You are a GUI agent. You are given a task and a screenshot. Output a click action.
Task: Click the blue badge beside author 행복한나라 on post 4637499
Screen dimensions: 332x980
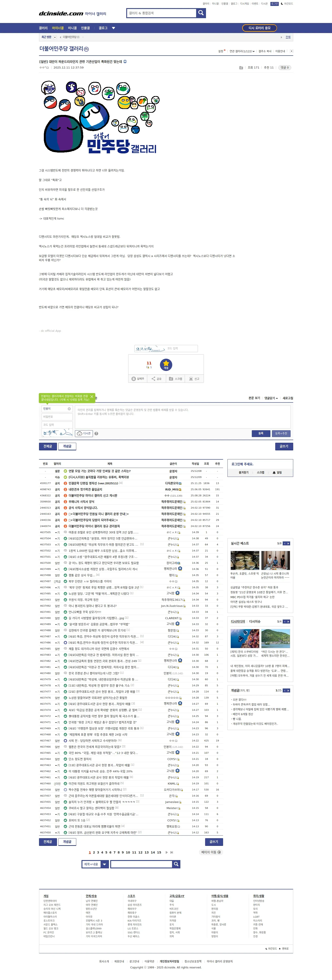(x=180, y=569)
